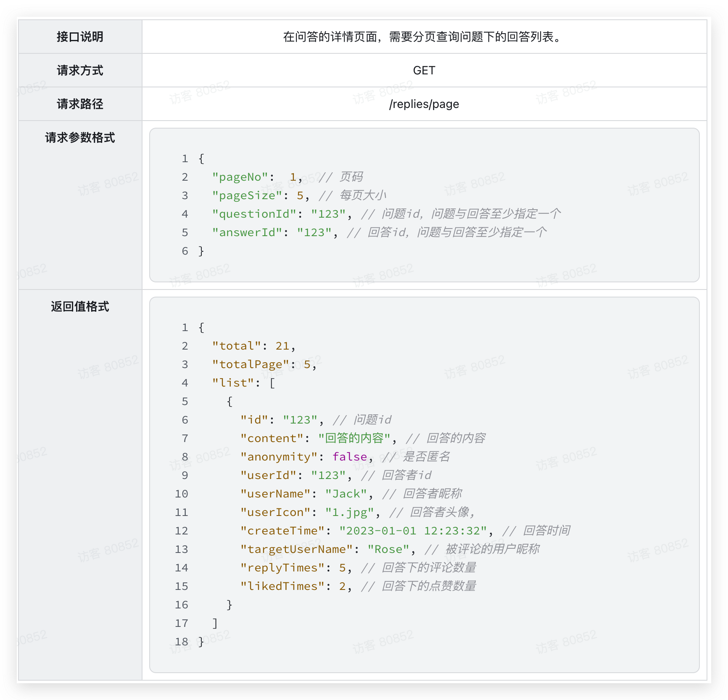Select the 被评论的用户昵称 comment
Image resolution: width=728 pixels, height=700 pixels.
click(x=482, y=549)
